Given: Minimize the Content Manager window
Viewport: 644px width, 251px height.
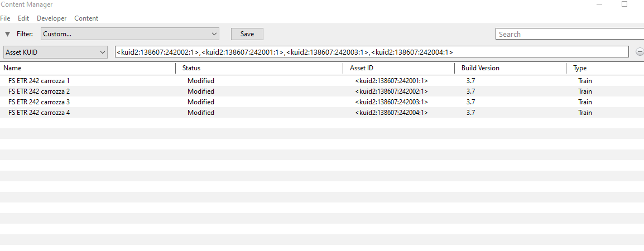Looking at the screenshot, I should coord(600,4).
